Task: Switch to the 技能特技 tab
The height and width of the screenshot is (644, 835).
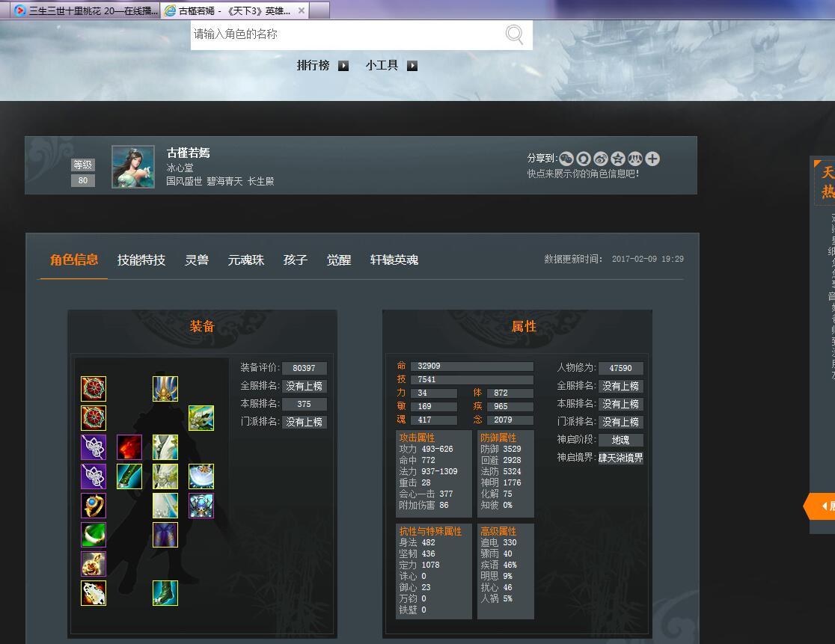Action: (141, 260)
